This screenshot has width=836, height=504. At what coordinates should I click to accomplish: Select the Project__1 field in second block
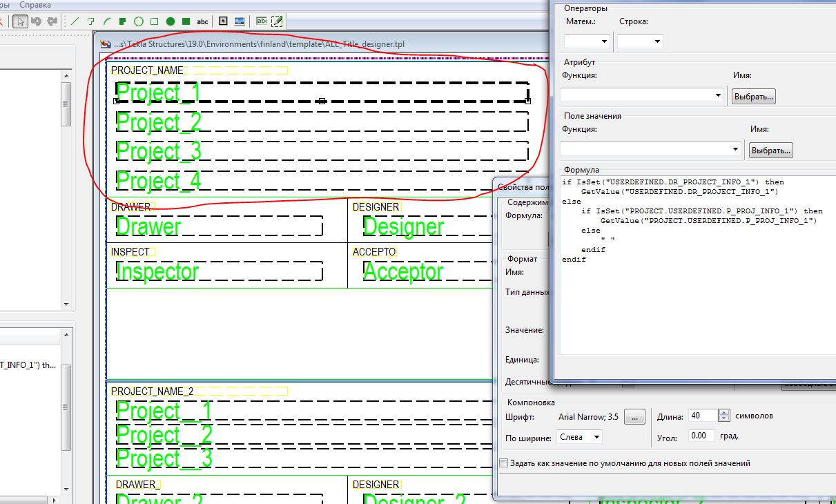(304, 411)
